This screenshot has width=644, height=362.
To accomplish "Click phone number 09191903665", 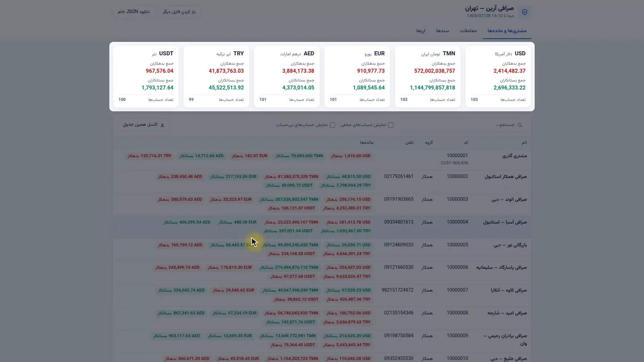I will tap(398, 199).
